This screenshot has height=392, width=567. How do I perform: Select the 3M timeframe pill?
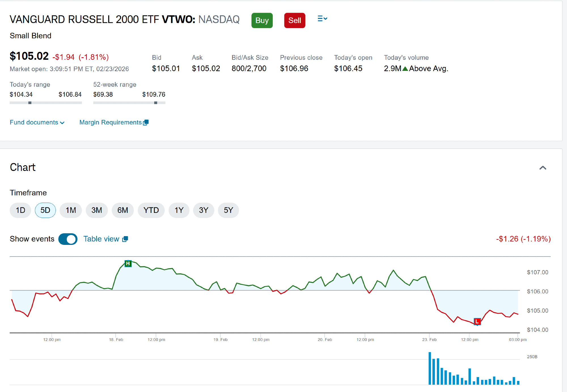coord(97,210)
